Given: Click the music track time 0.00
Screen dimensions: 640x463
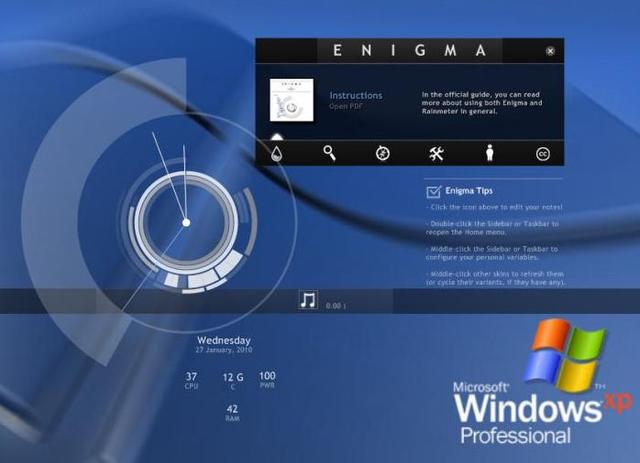Looking at the screenshot, I should click(336, 305).
